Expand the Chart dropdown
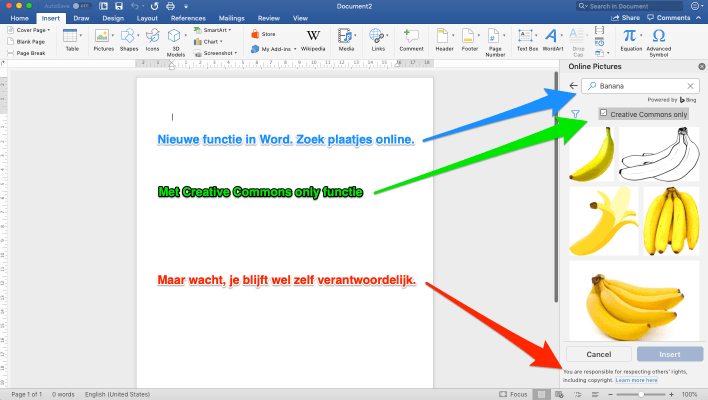This screenshot has height=400, width=708. [221, 42]
